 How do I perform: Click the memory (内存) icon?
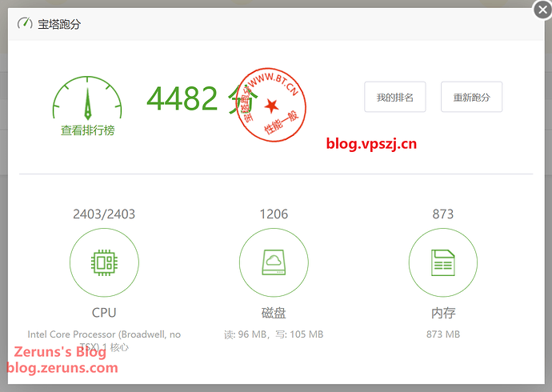(442, 262)
